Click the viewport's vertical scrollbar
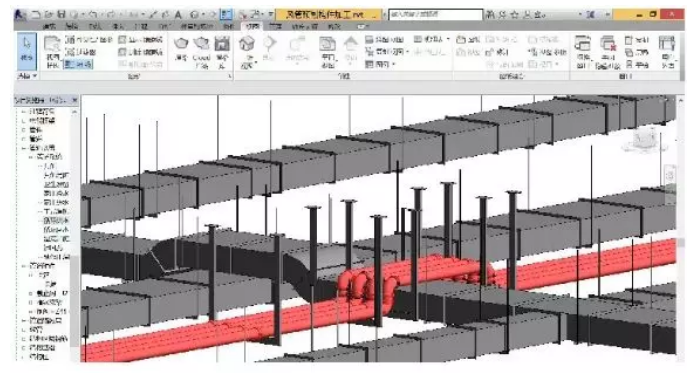 tap(680, 228)
